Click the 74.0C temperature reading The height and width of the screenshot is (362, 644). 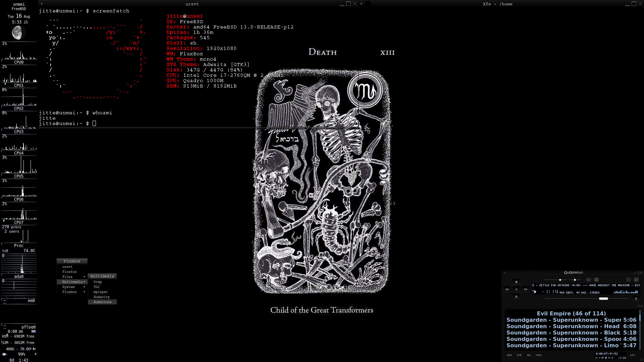29,251
